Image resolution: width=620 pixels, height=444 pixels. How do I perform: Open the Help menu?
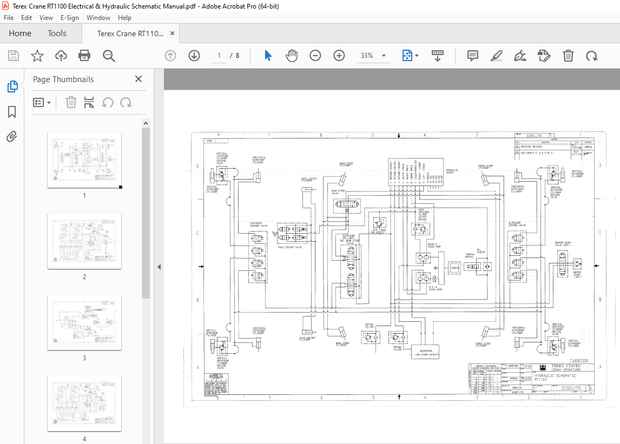pos(125,18)
